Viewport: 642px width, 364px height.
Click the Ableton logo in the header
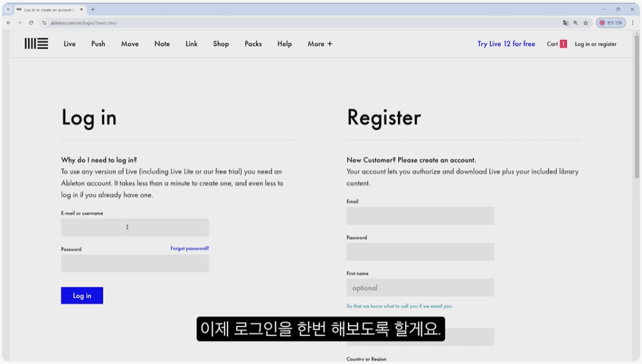tap(36, 44)
